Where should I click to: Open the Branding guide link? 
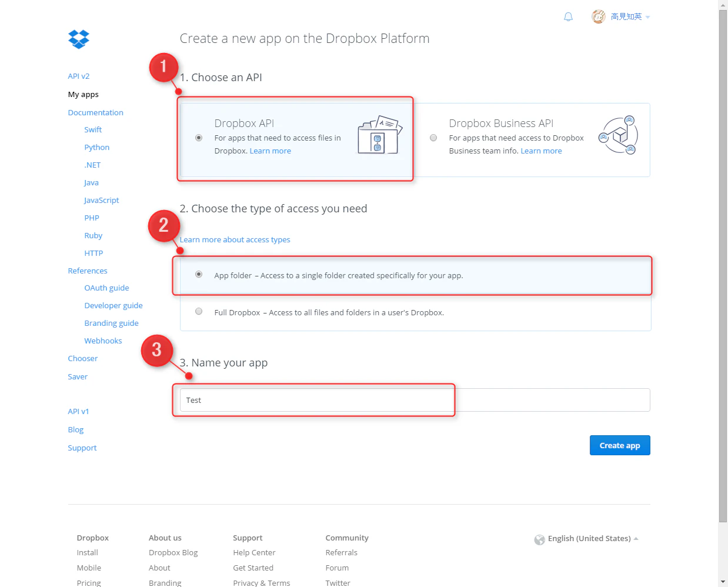coord(112,323)
